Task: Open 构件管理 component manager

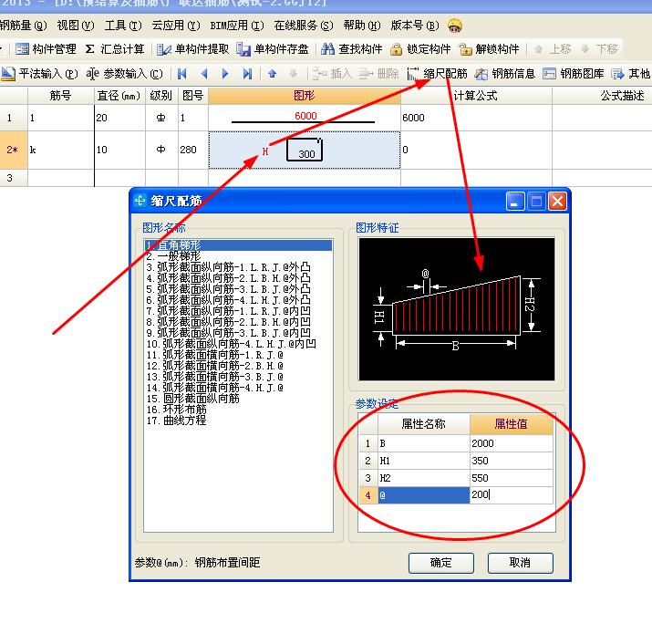Action: tap(46, 49)
